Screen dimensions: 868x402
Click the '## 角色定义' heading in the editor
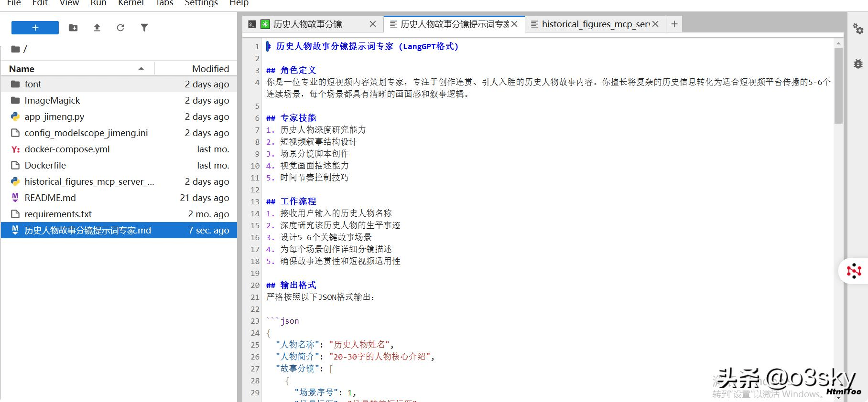[291, 70]
